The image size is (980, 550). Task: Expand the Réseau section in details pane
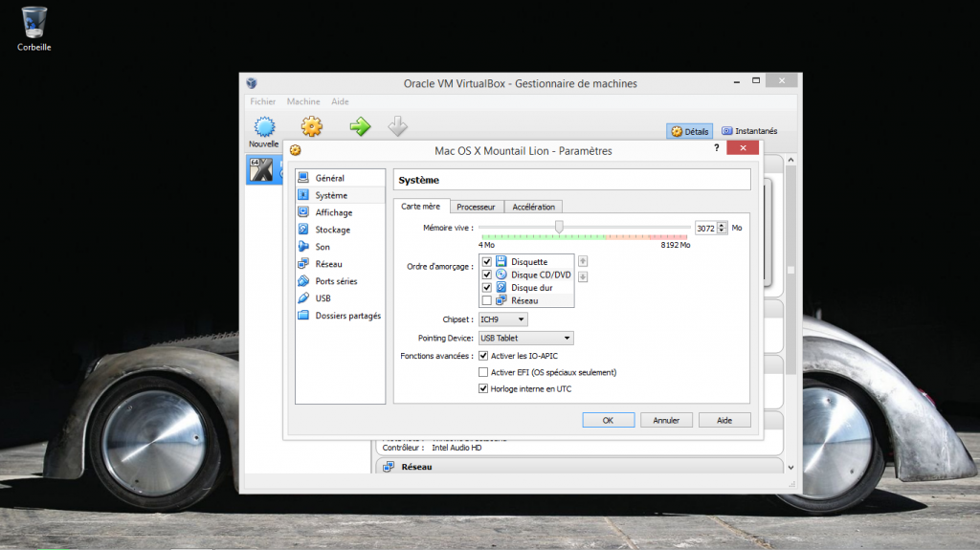tap(416, 467)
